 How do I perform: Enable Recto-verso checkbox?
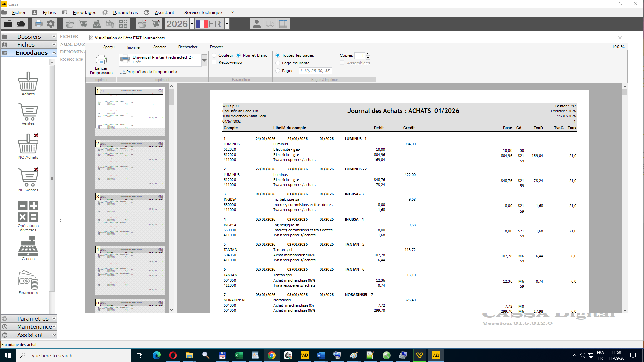click(214, 62)
